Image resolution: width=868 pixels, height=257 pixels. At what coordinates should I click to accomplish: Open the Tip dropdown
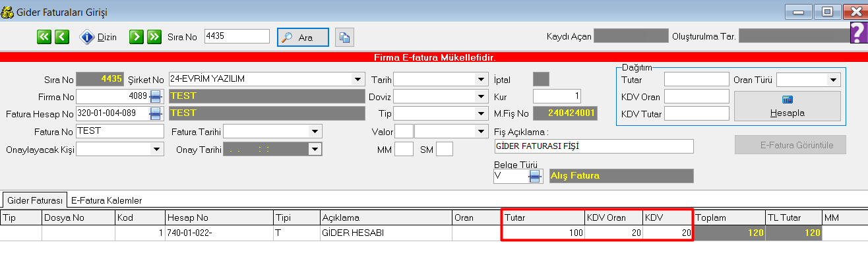pos(481,113)
